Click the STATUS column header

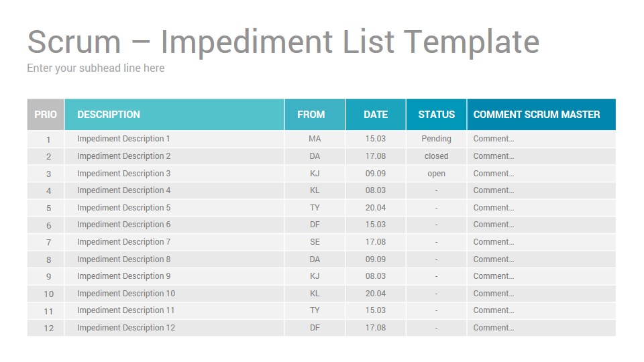coord(436,115)
